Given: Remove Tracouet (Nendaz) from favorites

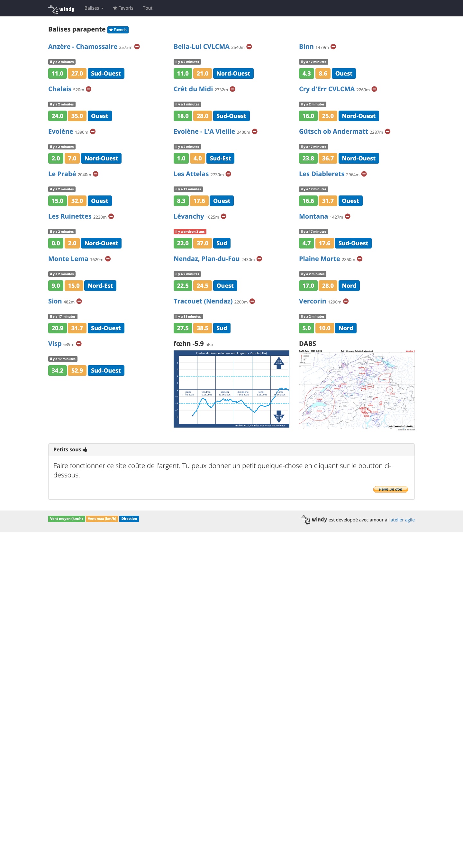Looking at the screenshot, I should pyautogui.click(x=252, y=302).
